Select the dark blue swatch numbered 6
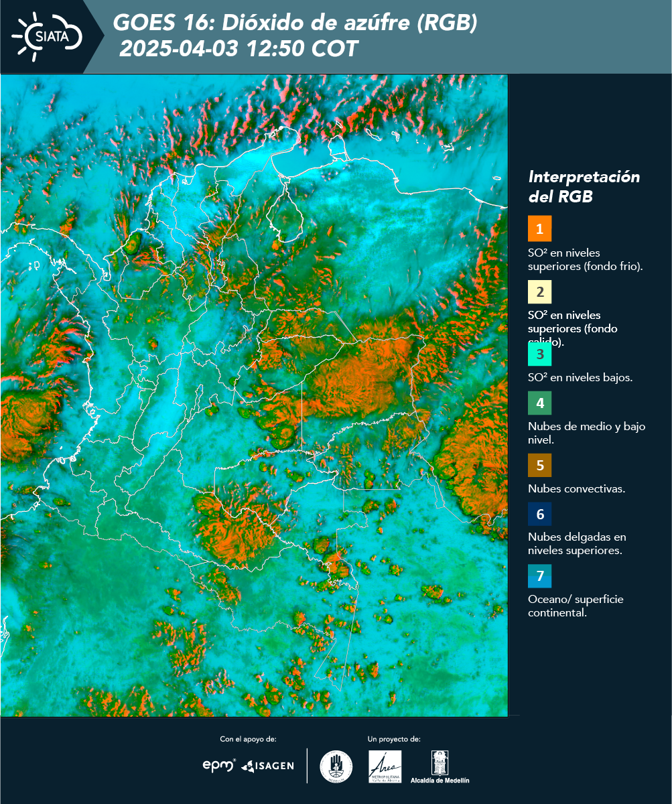 [539, 515]
